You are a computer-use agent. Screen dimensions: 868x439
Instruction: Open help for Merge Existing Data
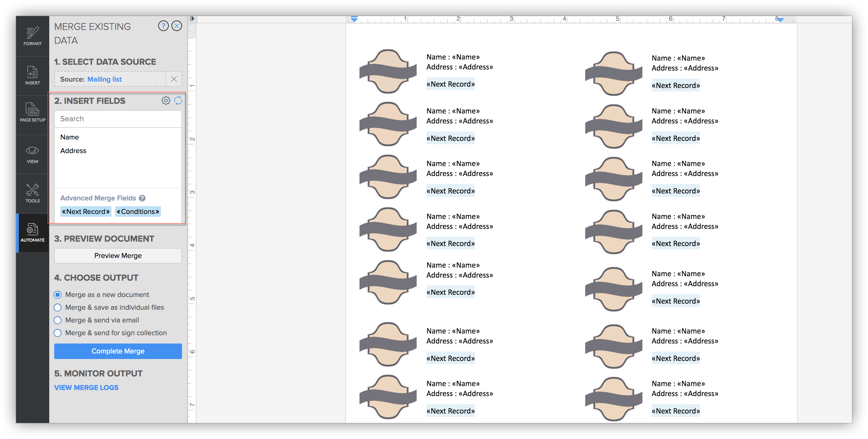tap(163, 26)
